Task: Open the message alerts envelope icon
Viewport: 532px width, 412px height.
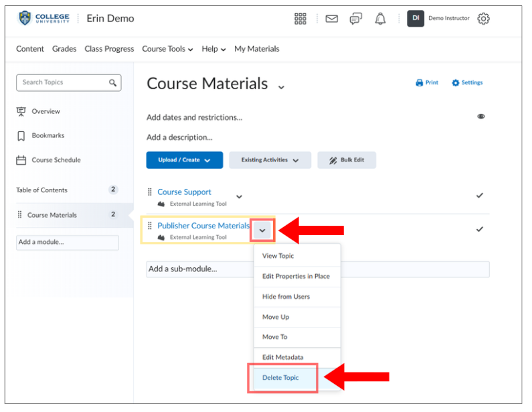Action: coord(331,19)
